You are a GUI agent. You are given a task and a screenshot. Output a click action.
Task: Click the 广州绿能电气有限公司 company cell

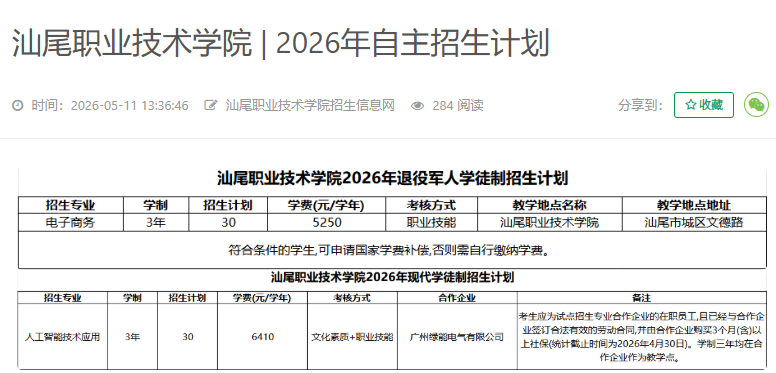pyautogui.click(x=457, y=337)
